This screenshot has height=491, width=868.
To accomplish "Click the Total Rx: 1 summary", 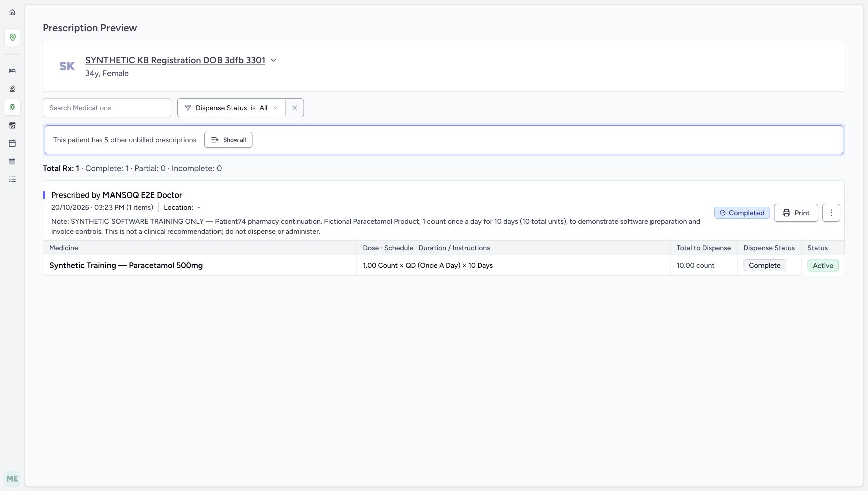I will (61, 168).
